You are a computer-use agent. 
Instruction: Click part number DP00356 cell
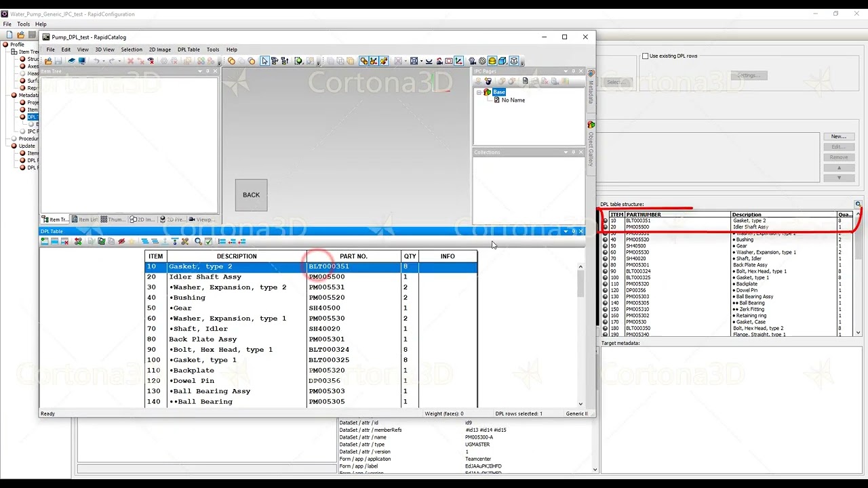tap(354, 381)
